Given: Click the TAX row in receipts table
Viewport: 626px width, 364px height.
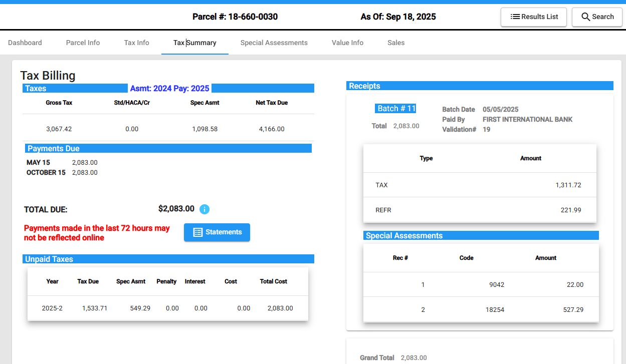Looking at the screenshot, I should (x=479, y=185).
